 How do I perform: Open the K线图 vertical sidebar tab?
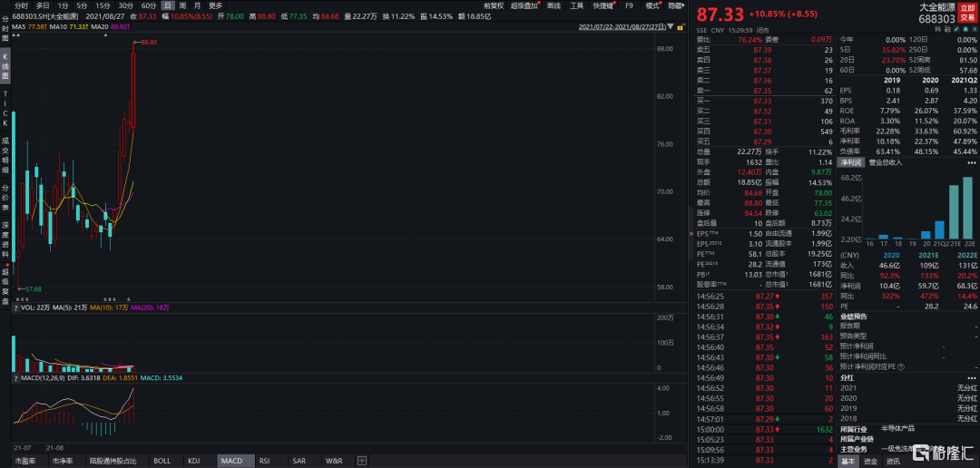(x=5, y=65)
